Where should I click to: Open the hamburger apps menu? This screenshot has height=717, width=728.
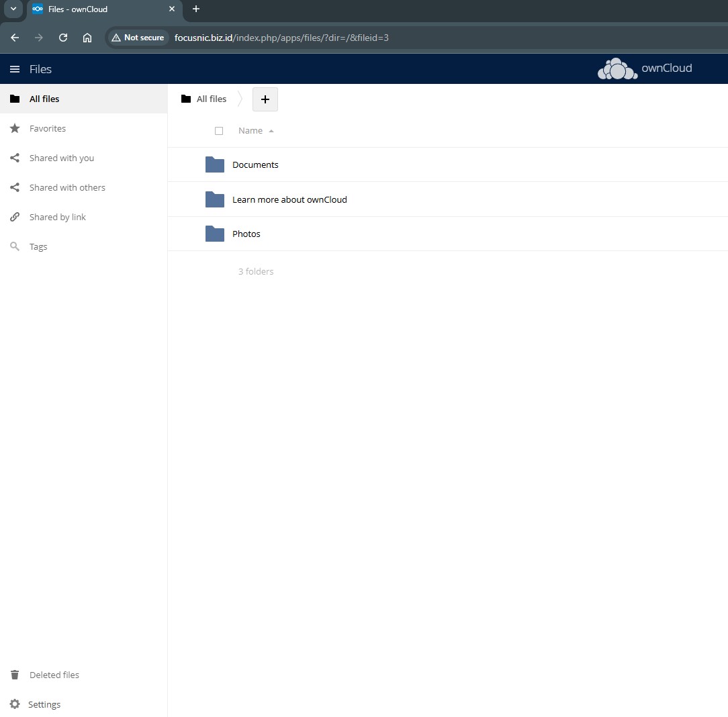click(x=15, y=69)
